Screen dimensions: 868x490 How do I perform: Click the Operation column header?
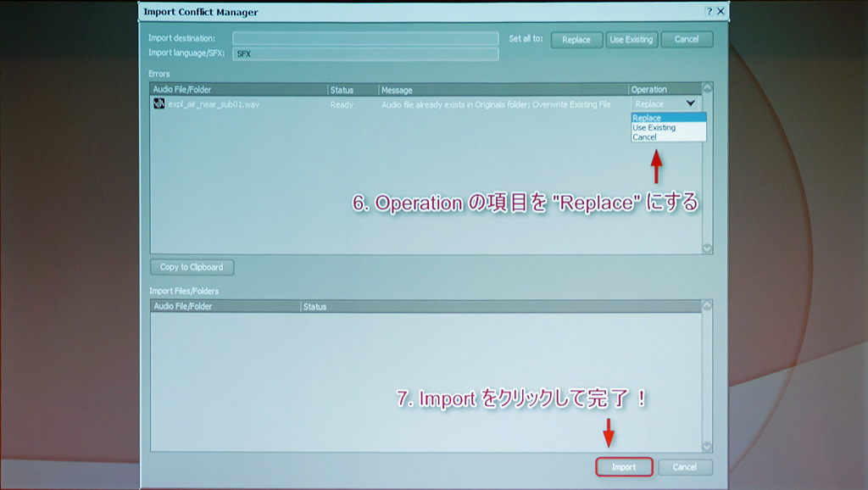coord(665,89)
